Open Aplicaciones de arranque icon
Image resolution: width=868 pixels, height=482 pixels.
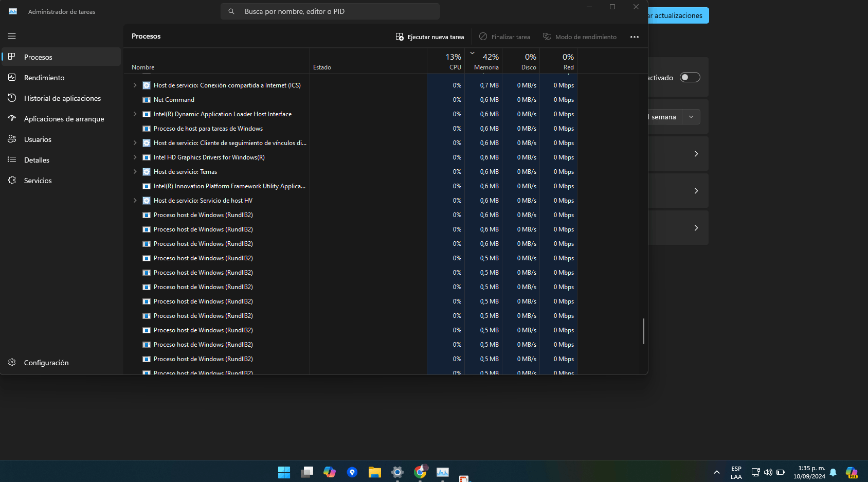tap(12, 118)
